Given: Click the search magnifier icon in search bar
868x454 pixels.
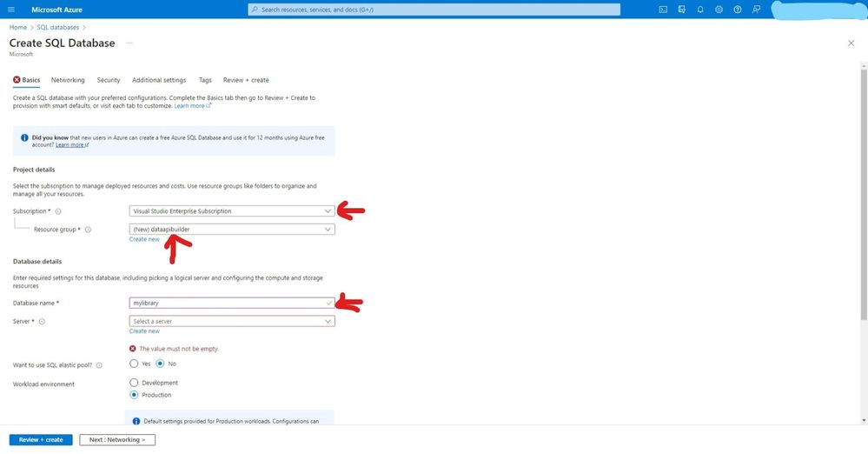Looking at the screenshot, I should 255,10.
